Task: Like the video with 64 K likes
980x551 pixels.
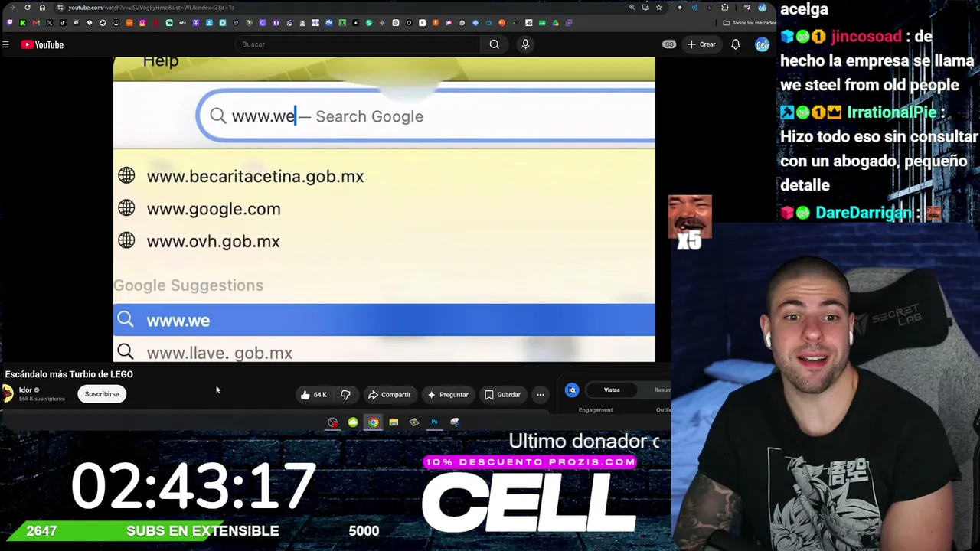Action: pos(314,395)
